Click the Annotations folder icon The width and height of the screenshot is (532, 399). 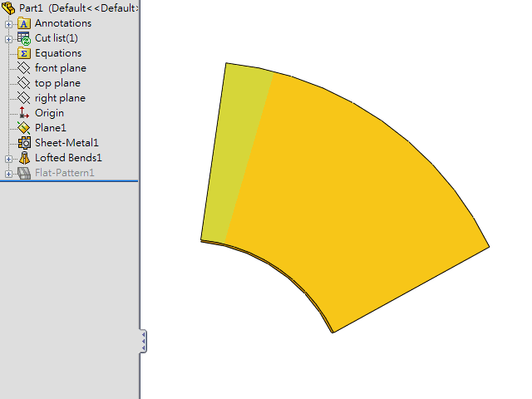coord(24,23)
